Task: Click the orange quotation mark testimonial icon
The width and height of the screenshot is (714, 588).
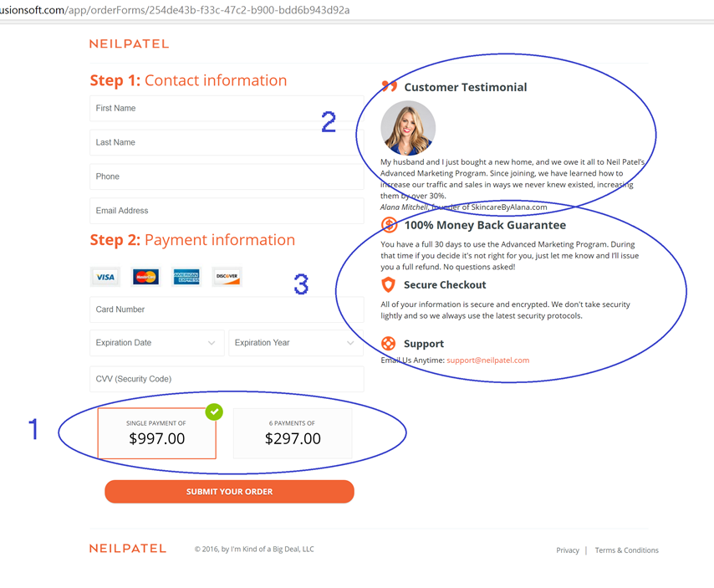Action: click(x=389, y=87)
